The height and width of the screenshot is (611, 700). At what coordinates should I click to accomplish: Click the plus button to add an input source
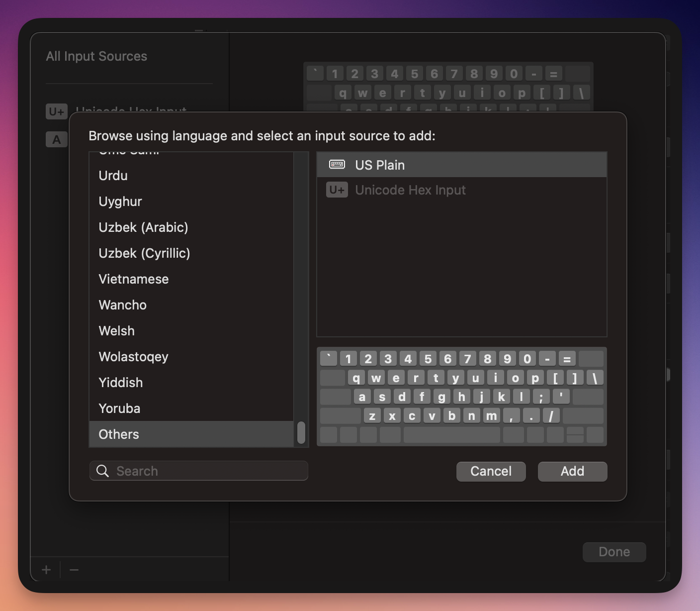pos(45,570)
